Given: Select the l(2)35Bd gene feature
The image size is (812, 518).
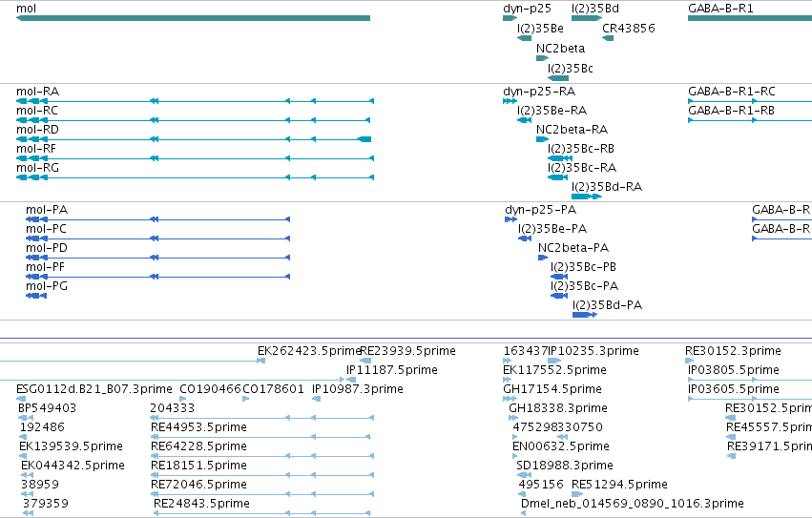Looking at the screenshot, I should pyautogui.click(x=587, y=18).
